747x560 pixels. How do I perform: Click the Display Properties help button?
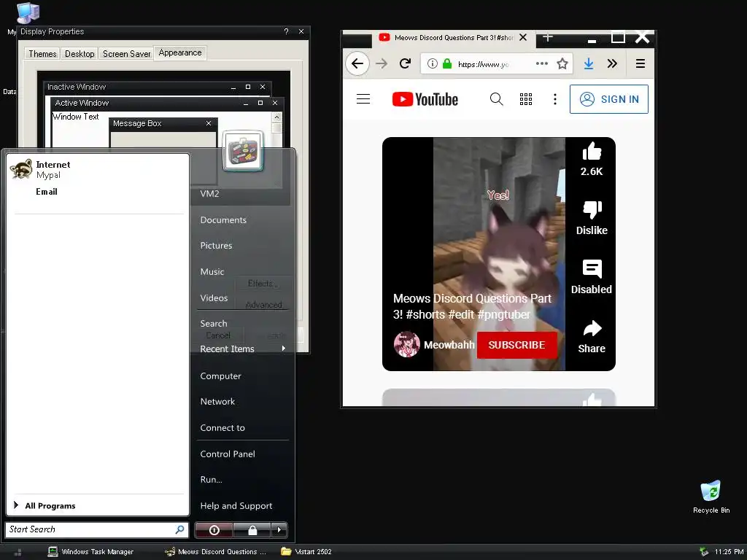286,31
